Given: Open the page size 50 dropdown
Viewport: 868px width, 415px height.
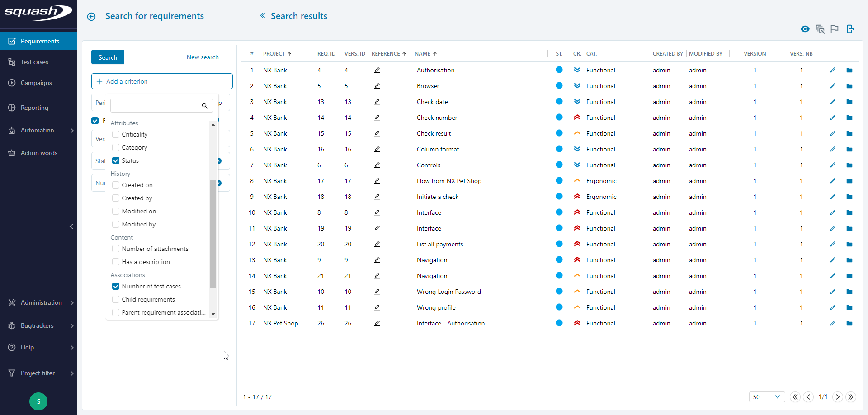Looking at the screenshot, I should (x=767, y=397).
